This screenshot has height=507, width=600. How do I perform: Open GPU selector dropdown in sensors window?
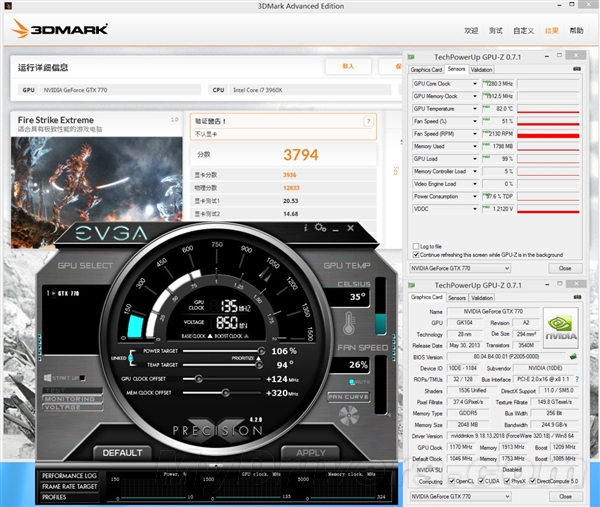pos(460,268)
